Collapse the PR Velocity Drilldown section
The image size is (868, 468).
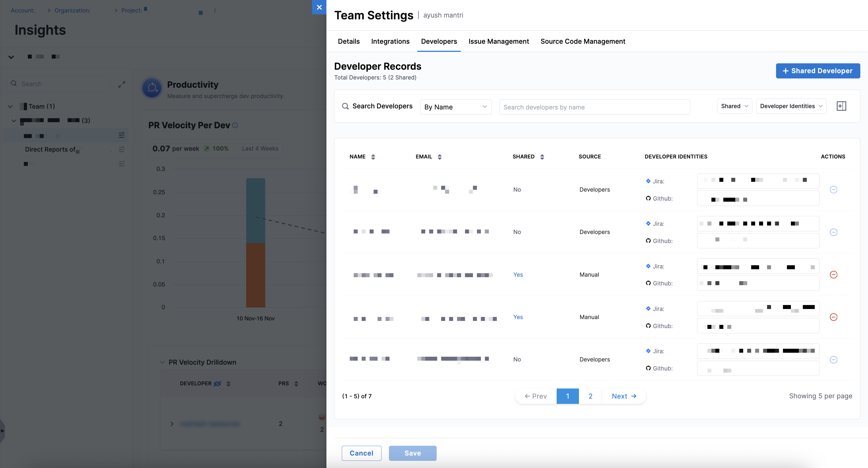pos(162,362)
